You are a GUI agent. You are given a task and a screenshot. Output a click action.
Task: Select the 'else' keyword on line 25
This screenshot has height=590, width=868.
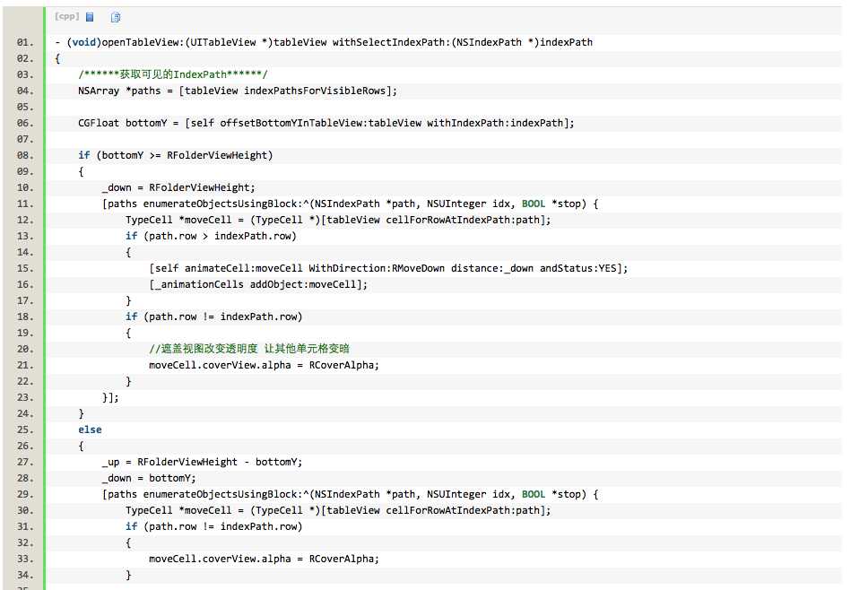coord(90,429)
